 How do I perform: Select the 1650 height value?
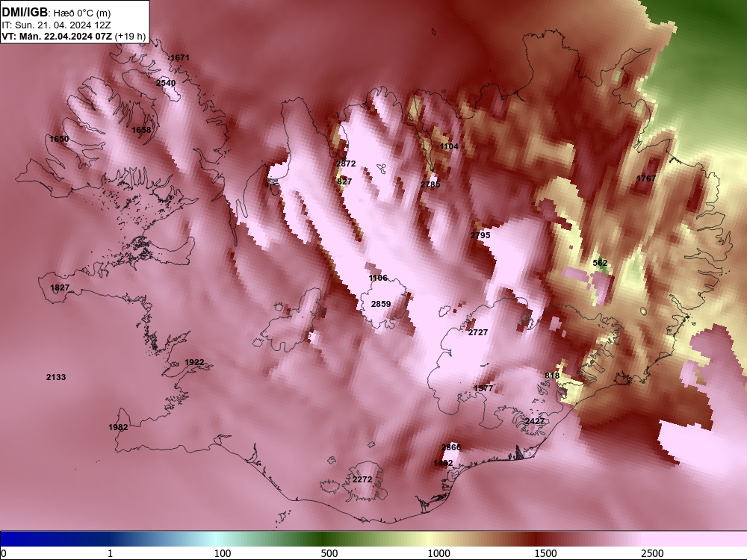pyautogui.click(x=59, y=139)
